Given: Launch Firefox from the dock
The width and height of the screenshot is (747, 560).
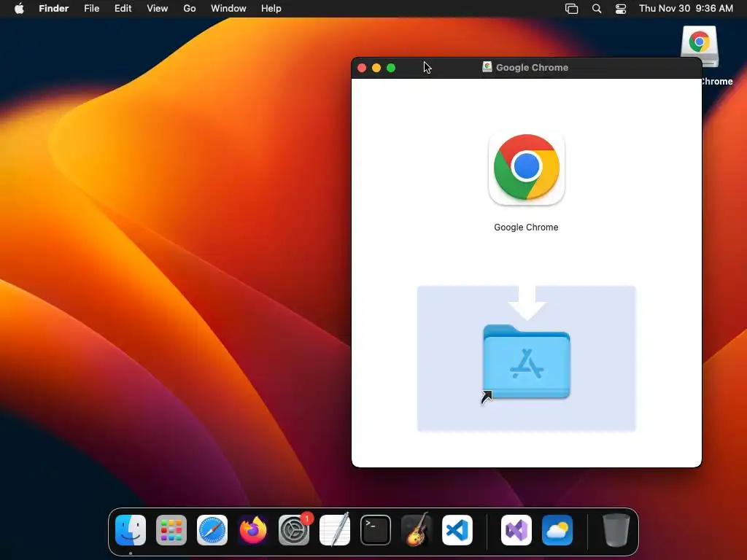Looking at the screenshot, I should pos(253,530).
